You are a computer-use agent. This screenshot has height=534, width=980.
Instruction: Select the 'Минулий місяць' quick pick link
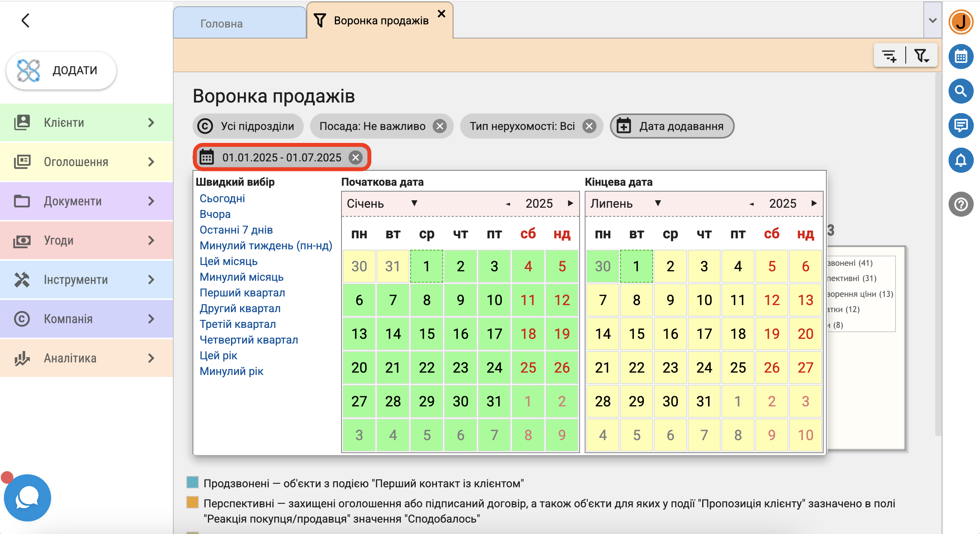241,277
